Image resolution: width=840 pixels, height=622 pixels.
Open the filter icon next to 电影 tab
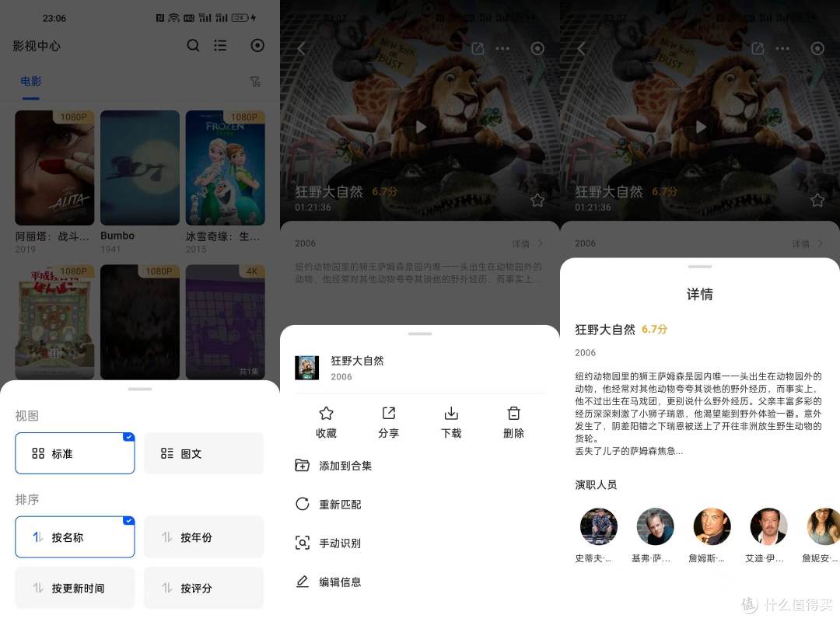click(x=256, y=82)
